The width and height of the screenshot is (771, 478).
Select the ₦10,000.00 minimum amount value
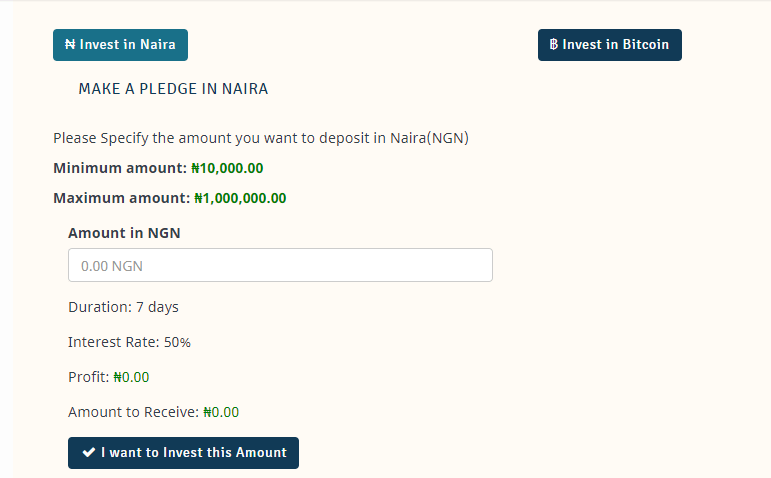tap(227, 168)
